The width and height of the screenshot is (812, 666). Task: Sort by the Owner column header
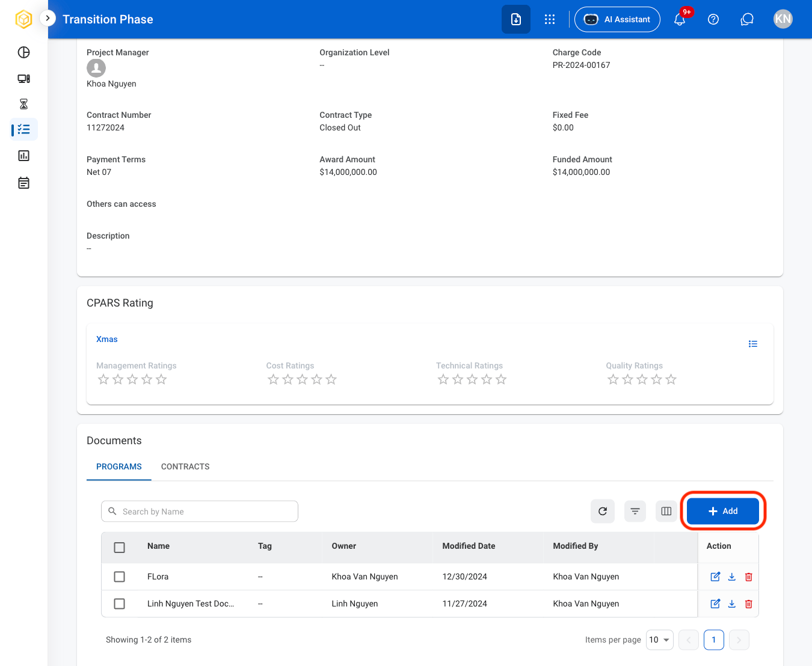click(344, 546)
